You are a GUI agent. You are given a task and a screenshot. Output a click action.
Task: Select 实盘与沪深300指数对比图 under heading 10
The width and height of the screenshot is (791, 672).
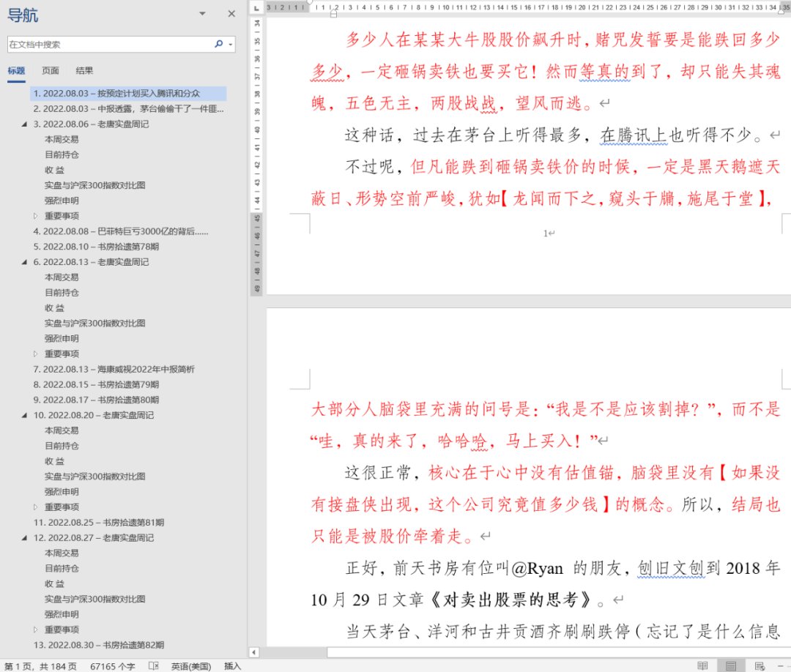pos(94,477)
